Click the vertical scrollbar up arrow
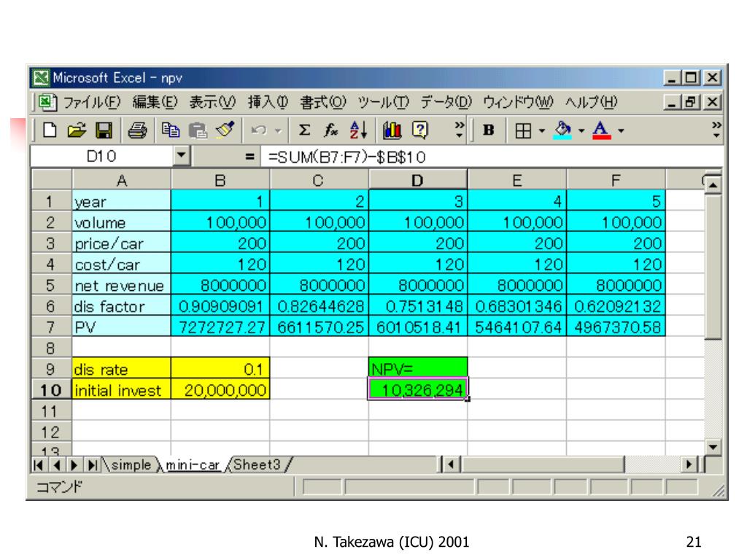Image resolution: width=747 pixels, height=560 pixels. 713,184
